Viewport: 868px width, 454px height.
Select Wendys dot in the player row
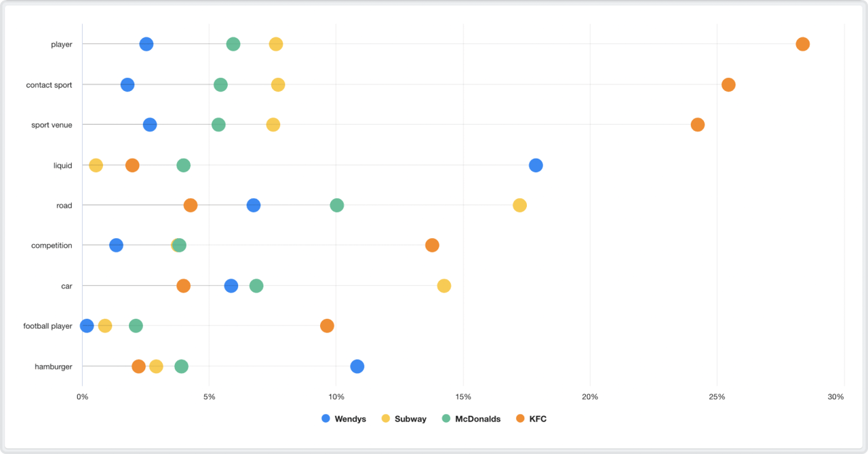point(146,44)
